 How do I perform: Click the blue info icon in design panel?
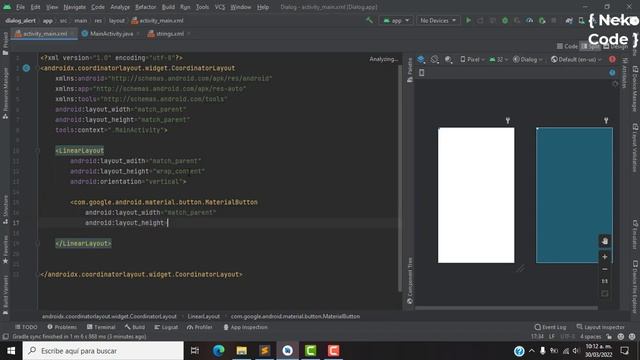[x=612, y=73]
